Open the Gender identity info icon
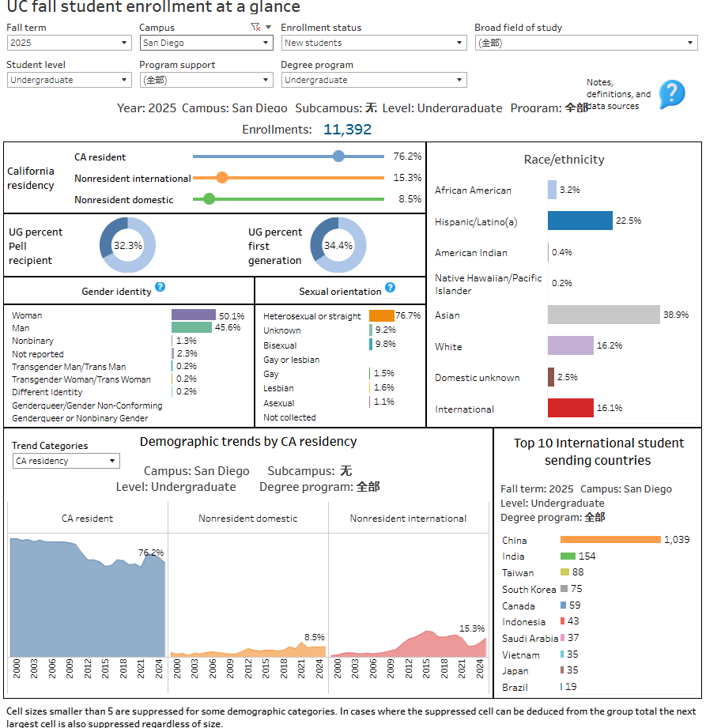Viewport: 706px width, 728px height. tap(160, 288)
